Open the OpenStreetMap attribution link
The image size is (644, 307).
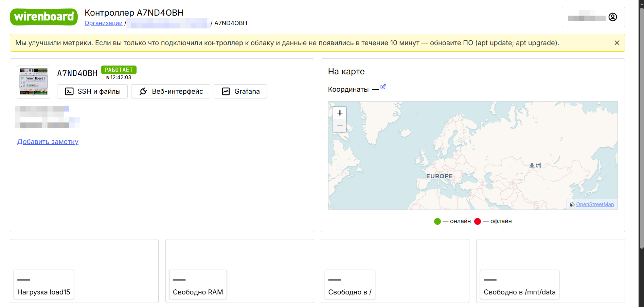595,204
